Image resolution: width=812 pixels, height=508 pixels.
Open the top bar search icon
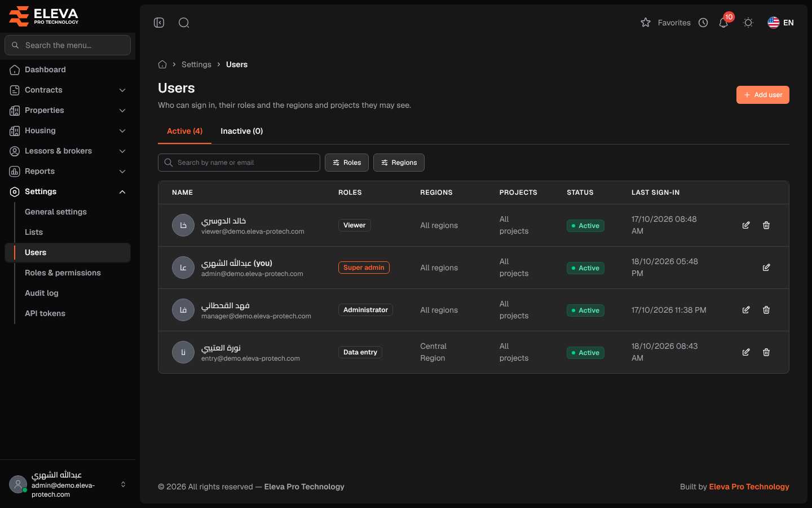(x=184, y=23)
